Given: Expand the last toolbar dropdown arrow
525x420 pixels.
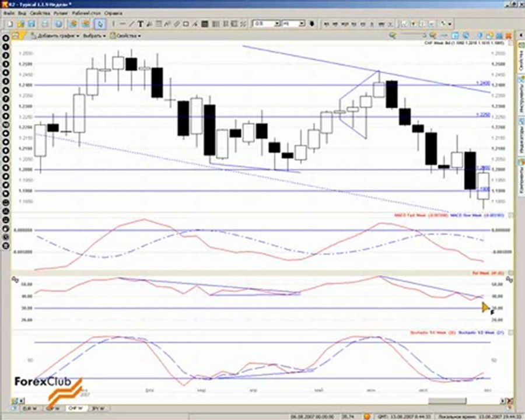Looking at the screenshot, I should (450, 24).
